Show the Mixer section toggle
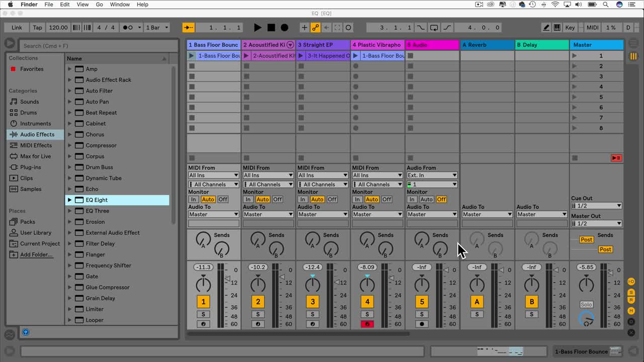The width and height of the screenshot is (644, 362). click(x=631, y=311)
